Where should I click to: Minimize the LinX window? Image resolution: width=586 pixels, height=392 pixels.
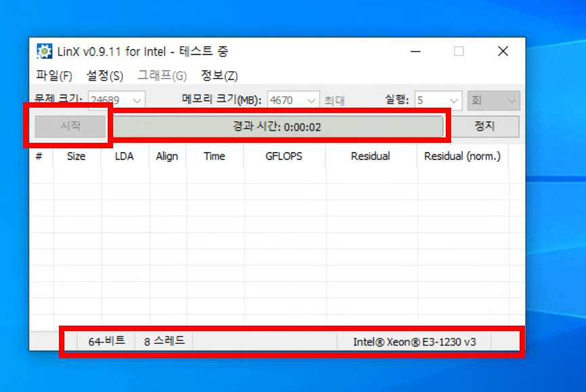415,51
